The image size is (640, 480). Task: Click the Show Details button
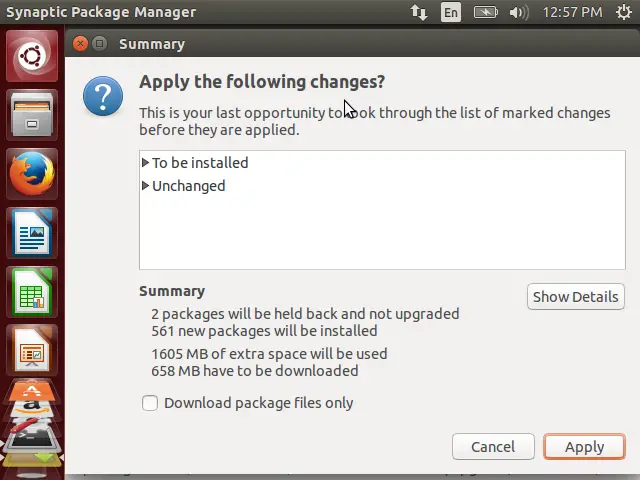[576, 297]
